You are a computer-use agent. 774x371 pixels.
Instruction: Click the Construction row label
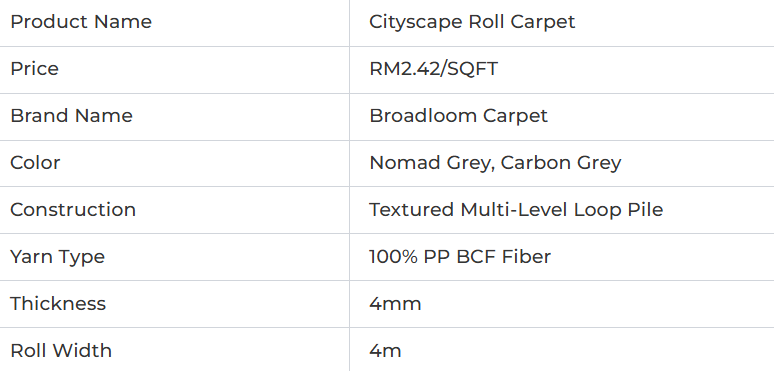point(73,210)
